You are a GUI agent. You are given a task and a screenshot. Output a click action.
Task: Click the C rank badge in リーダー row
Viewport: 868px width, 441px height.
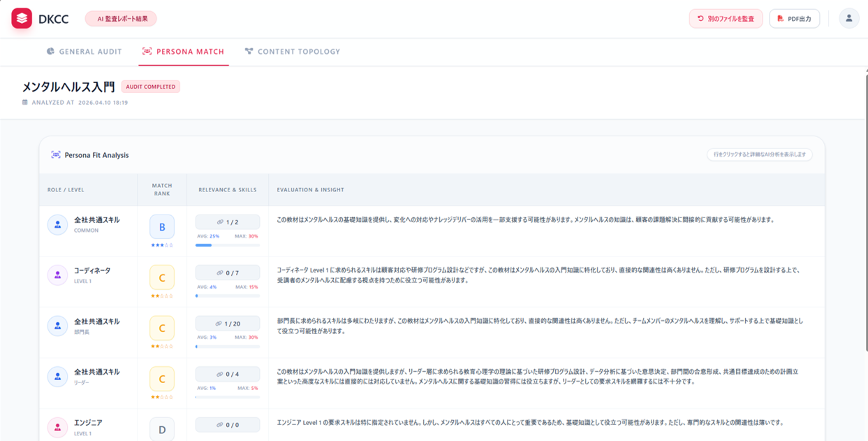[162, 379]
